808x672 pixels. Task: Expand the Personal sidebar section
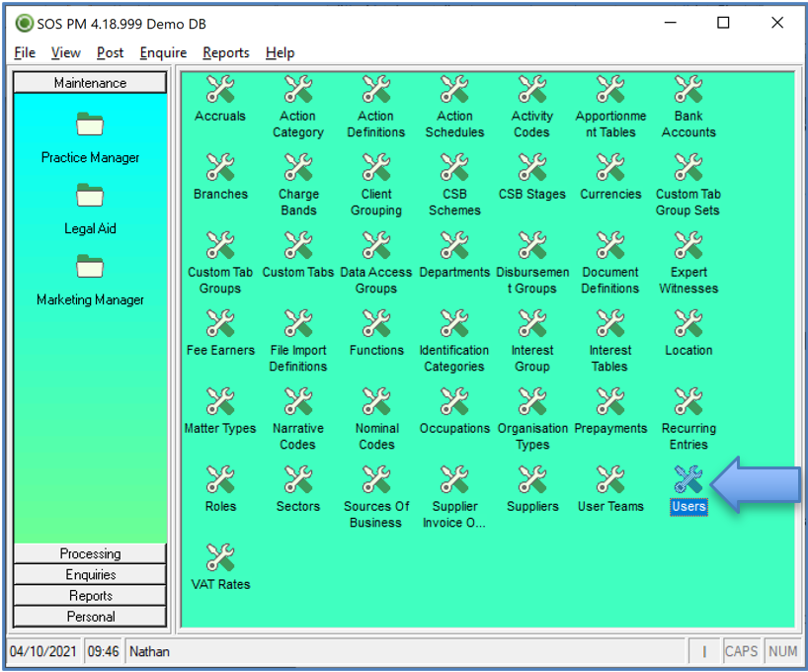click(x=90, y=616)
